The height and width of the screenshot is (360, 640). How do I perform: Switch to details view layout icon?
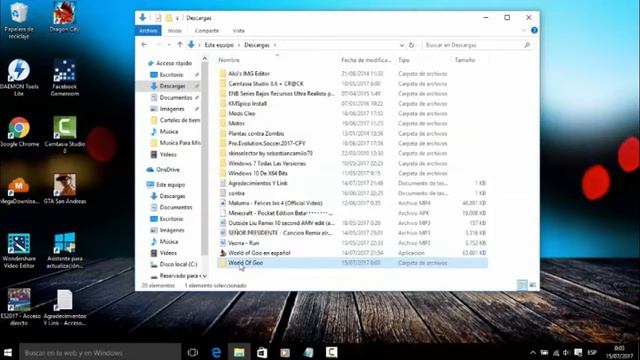pyautogui.click(x=522, y=285)
